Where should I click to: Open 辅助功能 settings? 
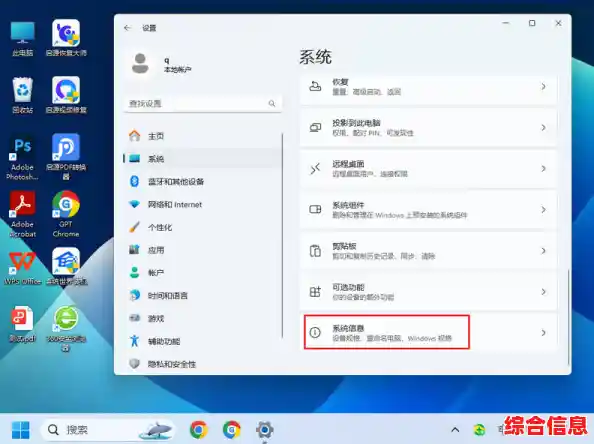[203, 341]
